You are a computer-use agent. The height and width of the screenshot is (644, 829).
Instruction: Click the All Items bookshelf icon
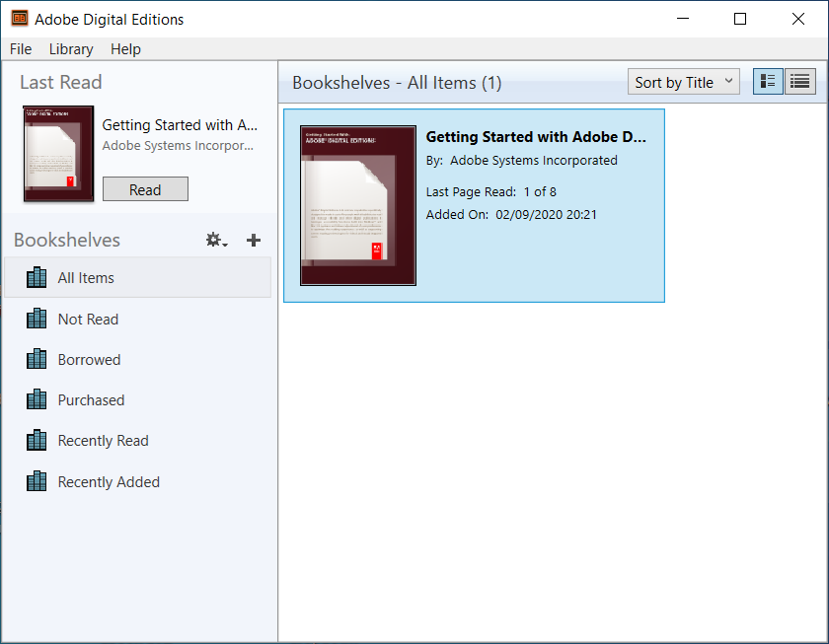tap(37, 277)
